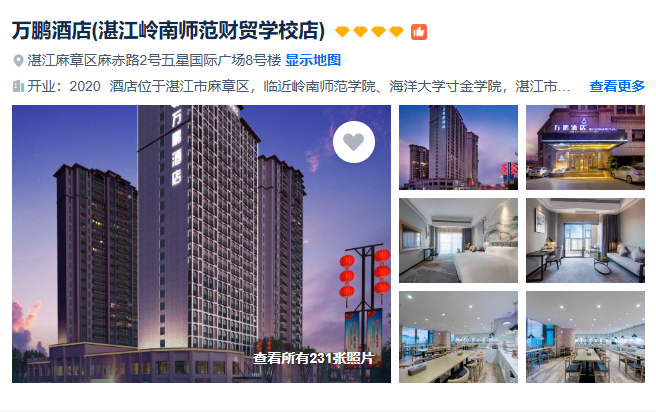Image resolution: width=656 pixels, height=412 pixels.
Task: Open the large hotel tower main photo
Action: (201, 244)
